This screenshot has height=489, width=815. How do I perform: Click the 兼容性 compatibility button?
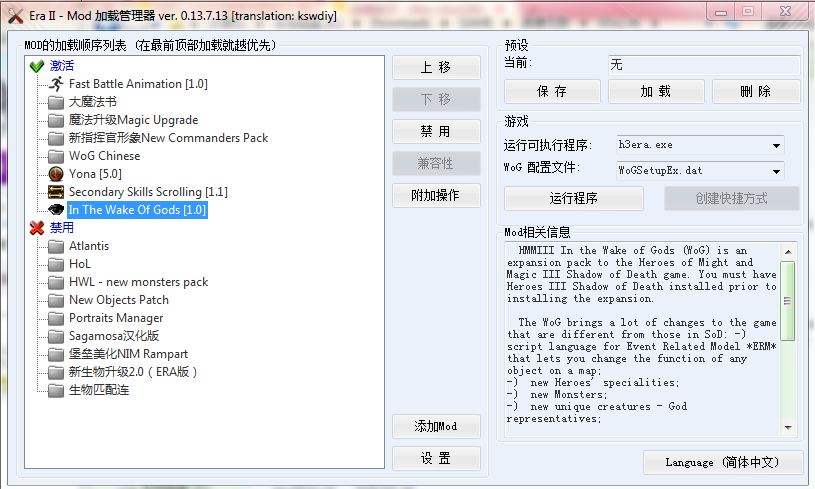point(436,164)
